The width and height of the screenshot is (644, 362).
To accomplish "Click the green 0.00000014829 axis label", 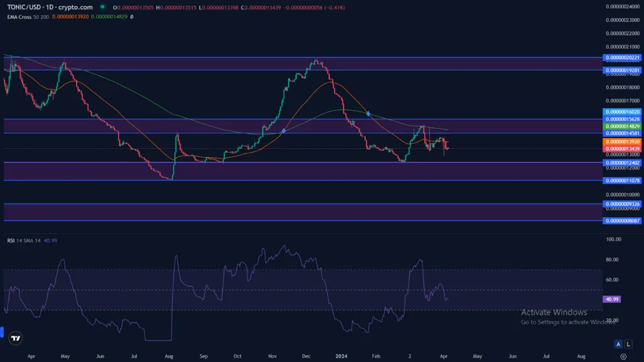I will pos(622,126).
